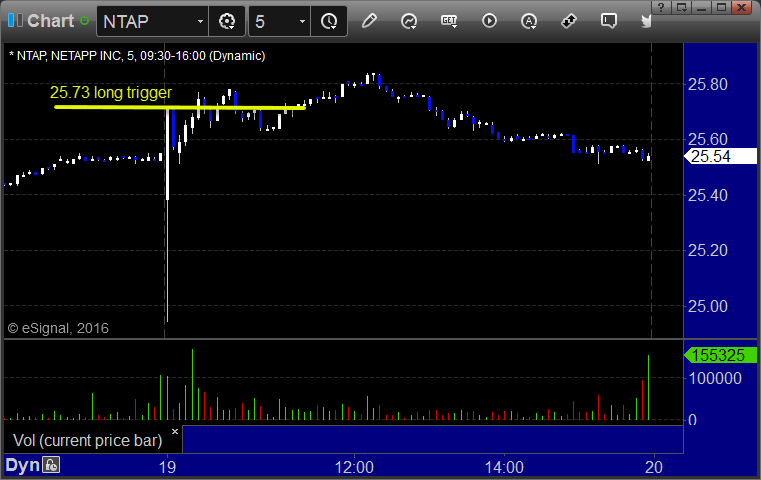Select the yellow long trigger line
The height and width of the screenshot is (480, 761).
180,107
